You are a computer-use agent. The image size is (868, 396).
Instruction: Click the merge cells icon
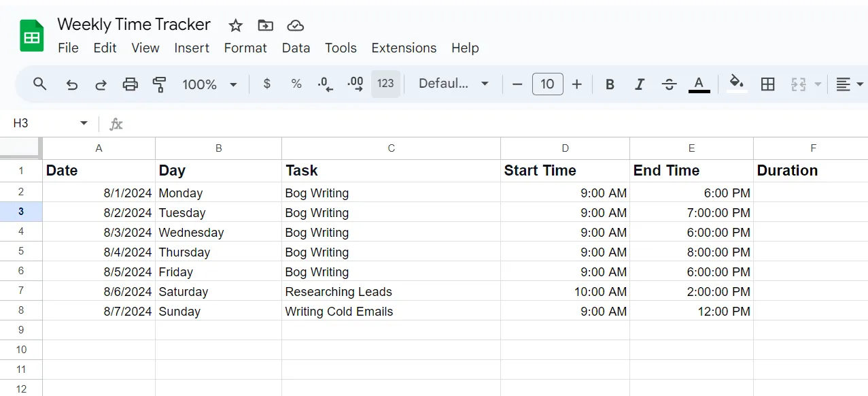(x=798, y=84)
